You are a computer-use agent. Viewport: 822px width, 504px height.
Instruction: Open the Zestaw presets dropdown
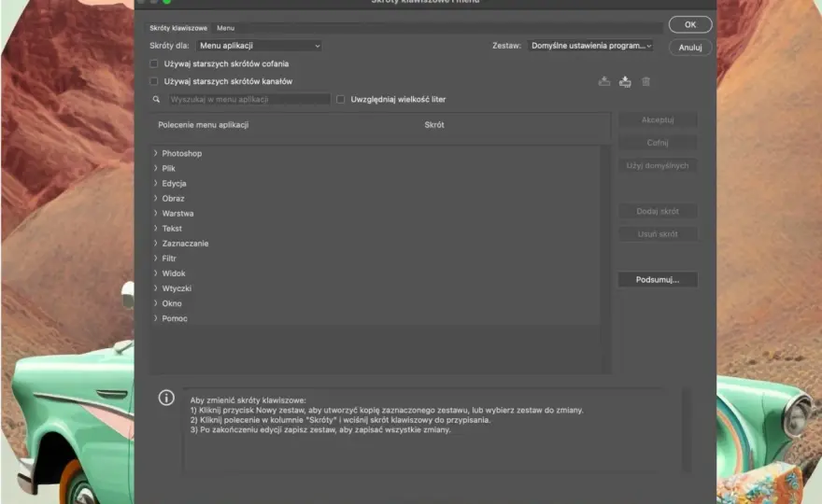[590, 46]
